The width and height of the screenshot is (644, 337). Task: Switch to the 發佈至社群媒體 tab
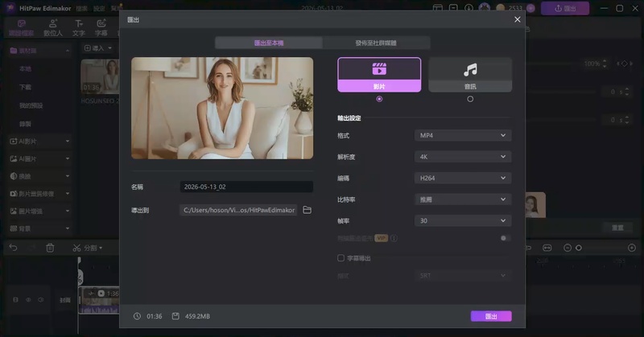click(376, 43)
